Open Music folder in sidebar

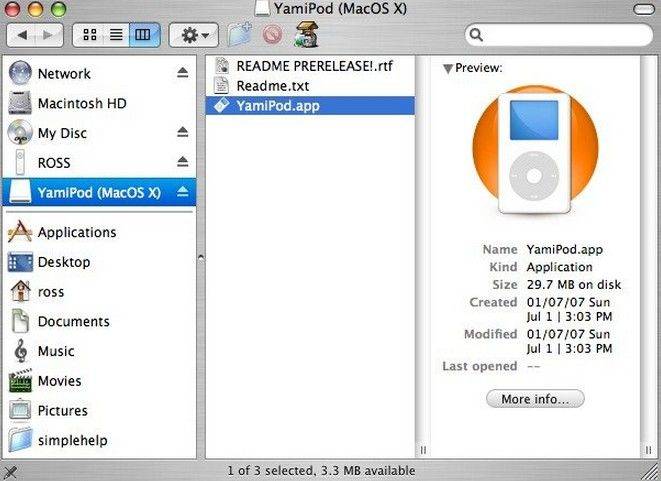point(99,351)
